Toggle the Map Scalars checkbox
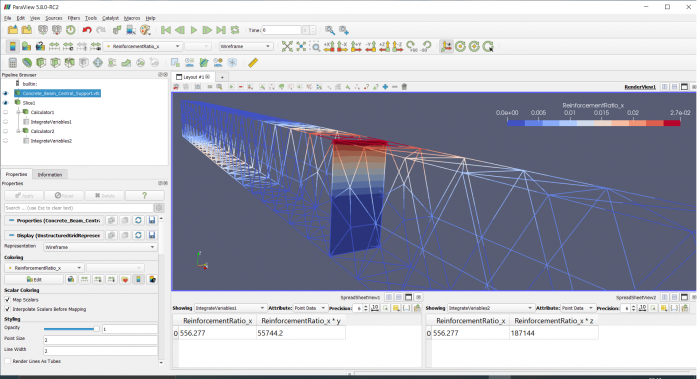Screen dimensions: 700x379 tap(7, 300)
